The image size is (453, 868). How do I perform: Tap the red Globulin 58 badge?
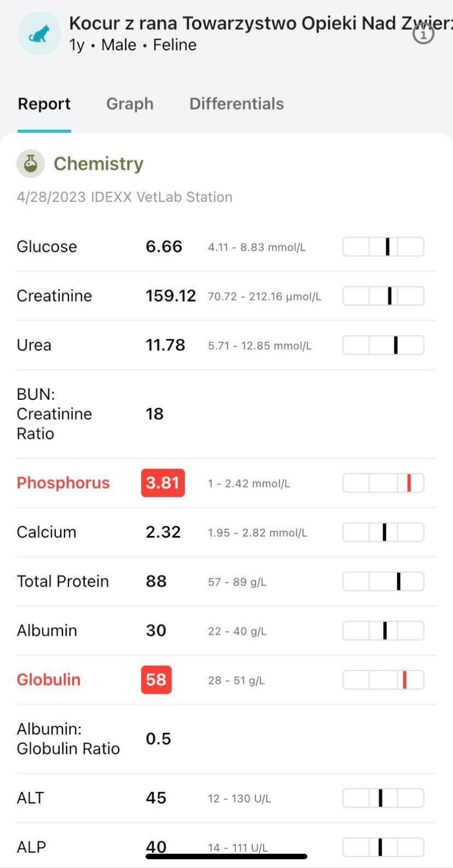pyautogui.click(x=156, y=680)
